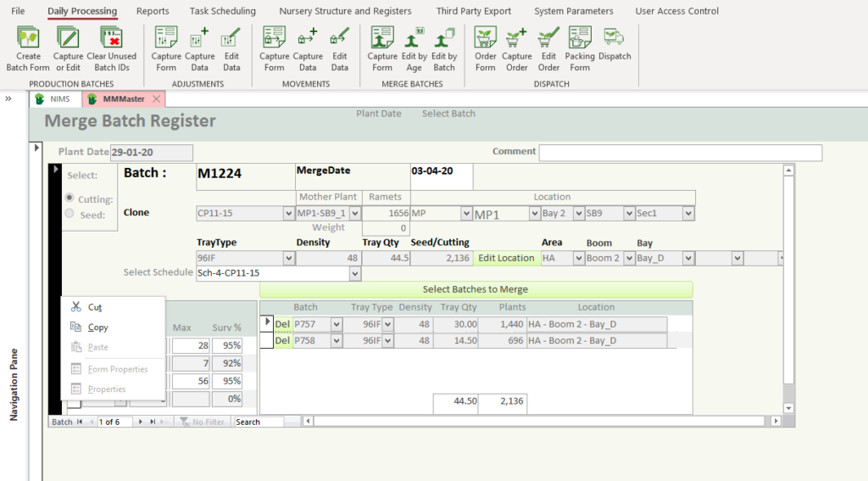This screenshot has width=868, height=481.
Task: Open the Reports menu tab
Action: pos(153,11)
